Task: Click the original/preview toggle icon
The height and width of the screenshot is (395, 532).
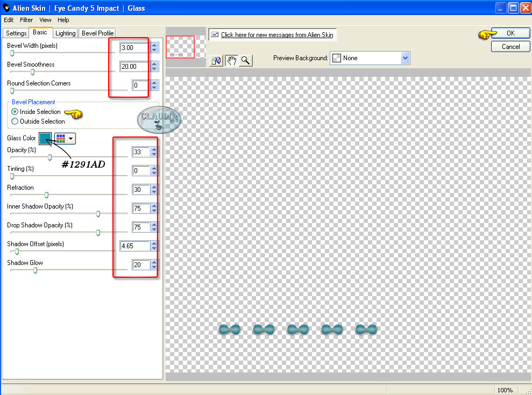Action: [216, 61]
